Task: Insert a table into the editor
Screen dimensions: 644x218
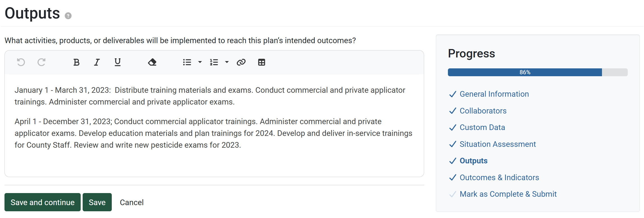Action: (262, 62)
